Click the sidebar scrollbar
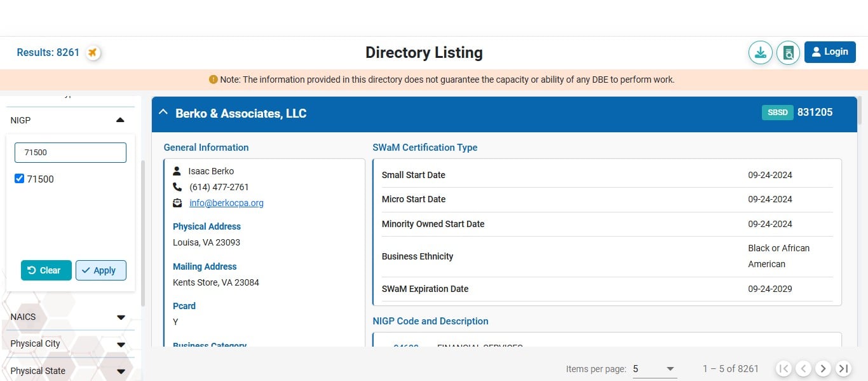Image resolution: width=868 pixels, height=381 pixels. click(x=143, y=233)
